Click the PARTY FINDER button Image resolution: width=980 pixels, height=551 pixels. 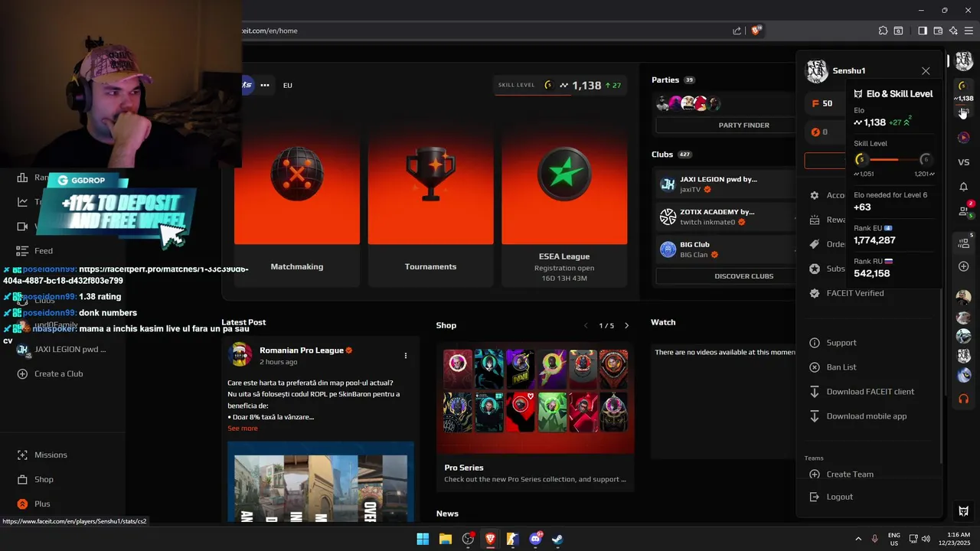(743, 125)
